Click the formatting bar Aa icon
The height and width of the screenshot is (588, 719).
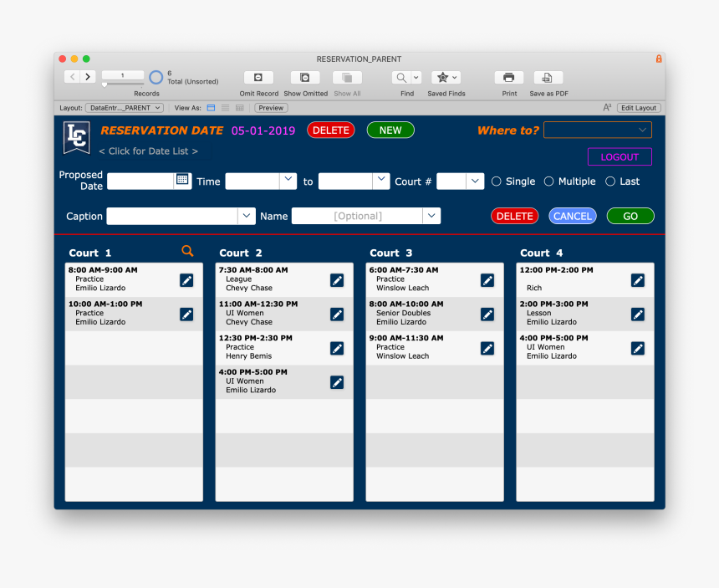click(x=607, y=108)
